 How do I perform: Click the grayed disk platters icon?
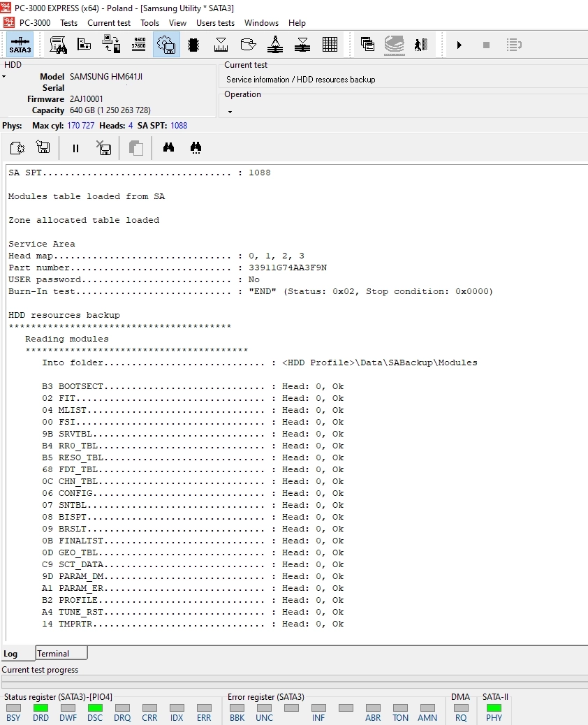tap(395, 45)
